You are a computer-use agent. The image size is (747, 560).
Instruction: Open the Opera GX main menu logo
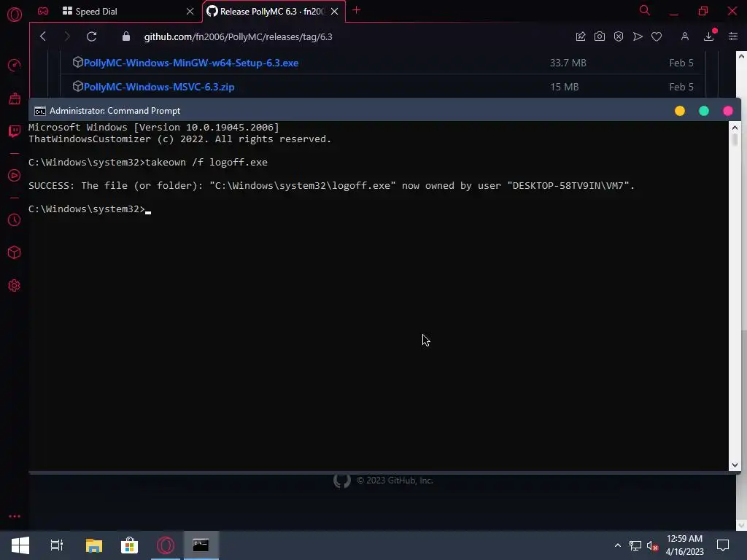click(15, 15)
